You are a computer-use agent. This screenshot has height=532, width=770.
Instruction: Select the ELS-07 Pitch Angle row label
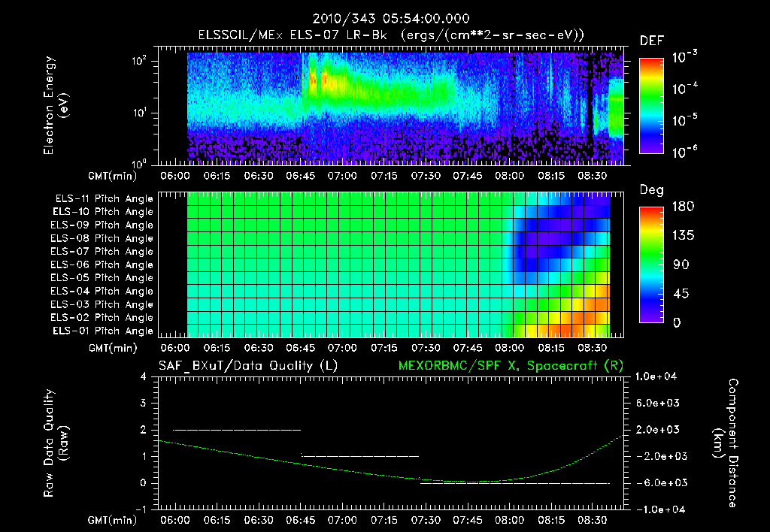pyautogui.click(x=102, y=251)
